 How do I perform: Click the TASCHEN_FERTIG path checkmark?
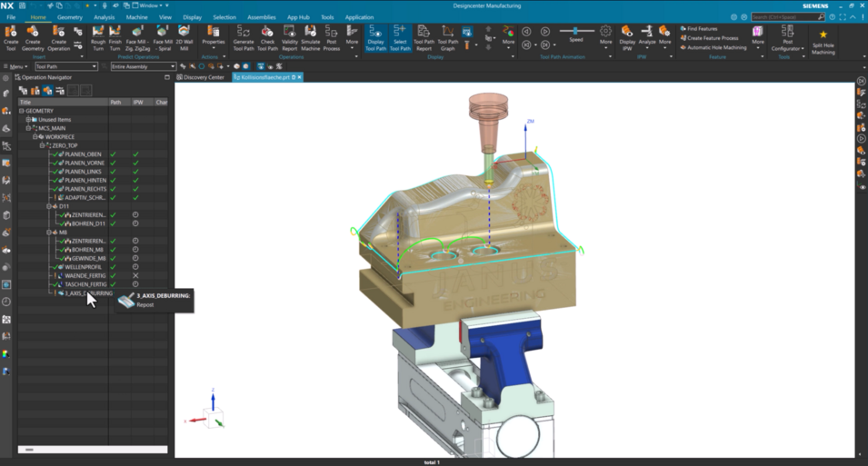113,284
